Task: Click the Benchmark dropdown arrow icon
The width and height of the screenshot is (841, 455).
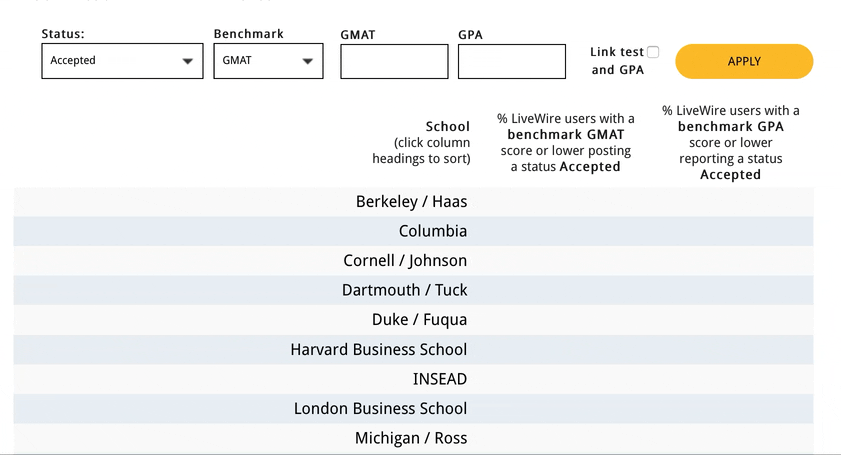Action: [x=308, y=61]
